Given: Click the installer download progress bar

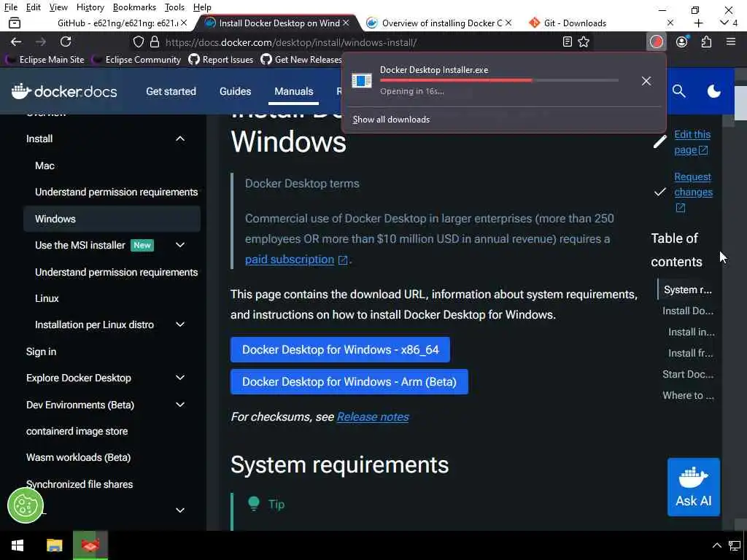Looking at the screenshot, I should tap(499, 80).
